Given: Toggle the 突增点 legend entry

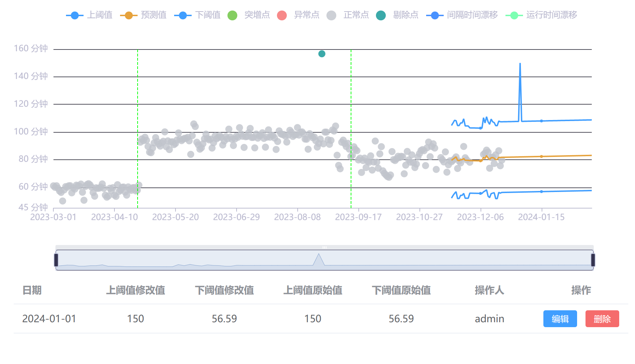Looking at the screenshot, I should 249,15.
